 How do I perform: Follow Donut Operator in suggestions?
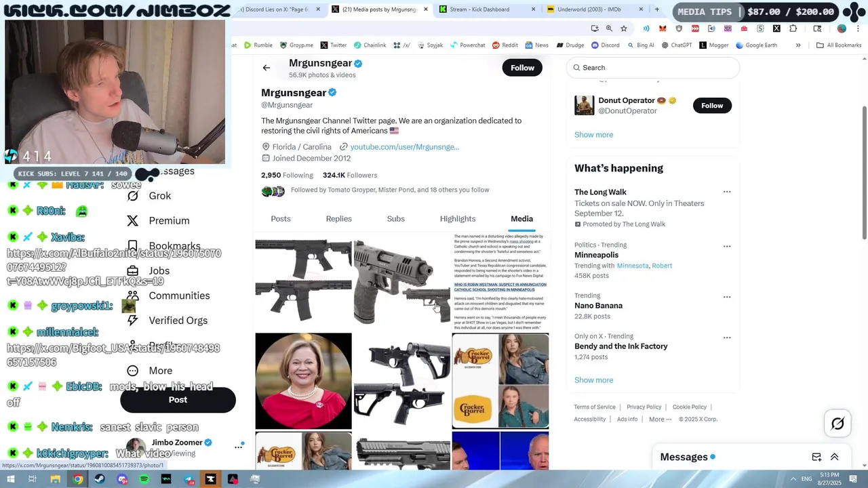pos(712,105)
